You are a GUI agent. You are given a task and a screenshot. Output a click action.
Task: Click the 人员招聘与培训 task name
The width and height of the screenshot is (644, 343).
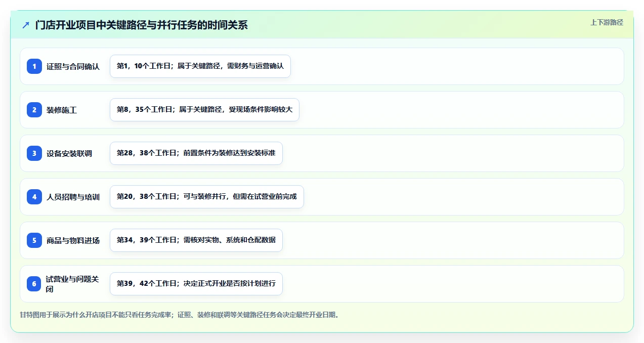point(73,197)
